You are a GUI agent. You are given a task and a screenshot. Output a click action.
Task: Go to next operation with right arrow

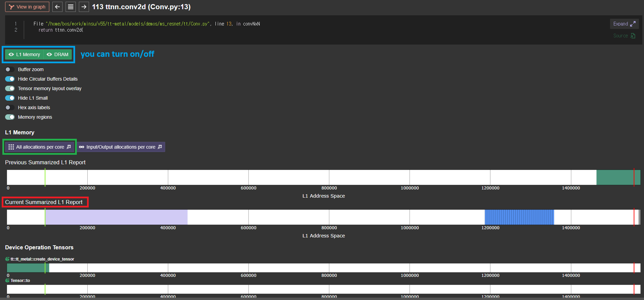tap(84, 7)
